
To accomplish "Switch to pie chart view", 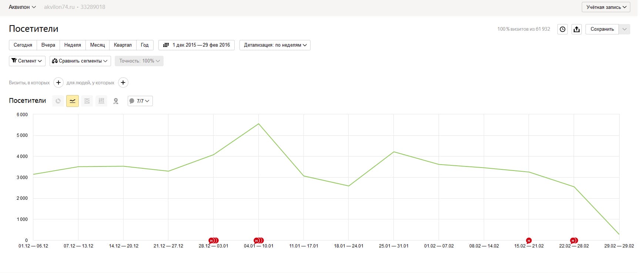I will pos(58,101).
